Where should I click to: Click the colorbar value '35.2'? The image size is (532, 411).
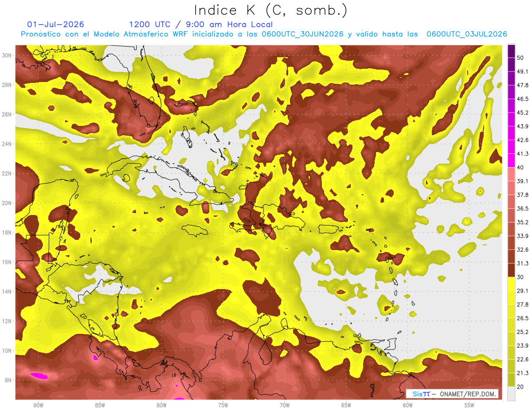click(x=522, y=222)
